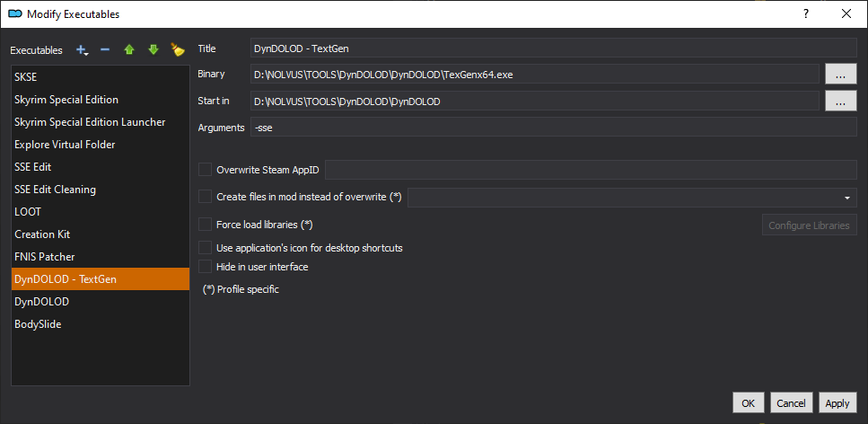The width and height of the screenshot is (868, 424).
Task: Click the add executable plus icon
Action: pyautogui.click(x=81, y=50)
